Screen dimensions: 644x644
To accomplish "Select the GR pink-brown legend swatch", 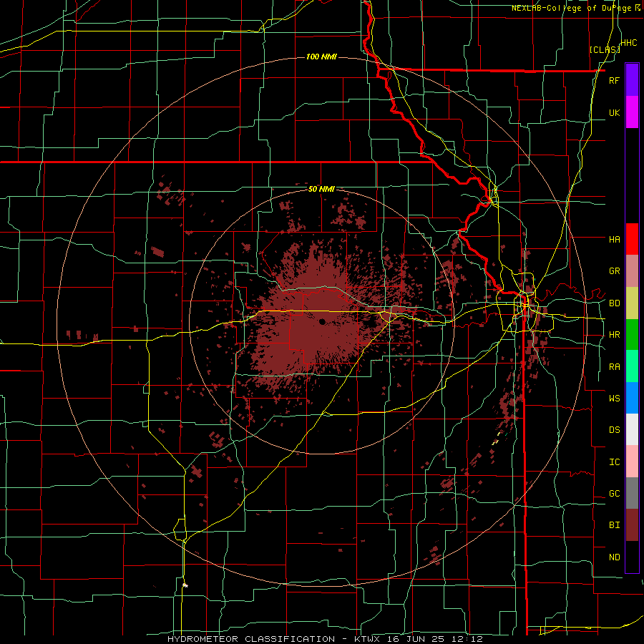I will (x=632, y=271).
